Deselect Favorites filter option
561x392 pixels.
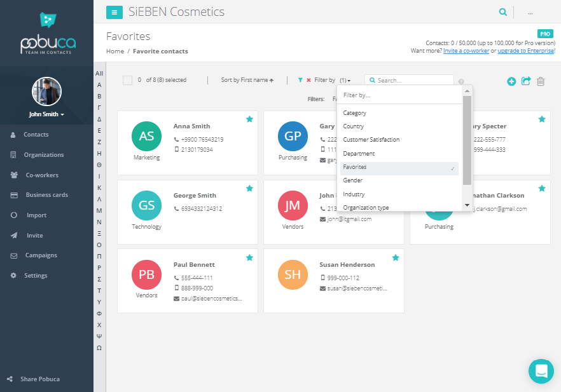pos(399,167)
